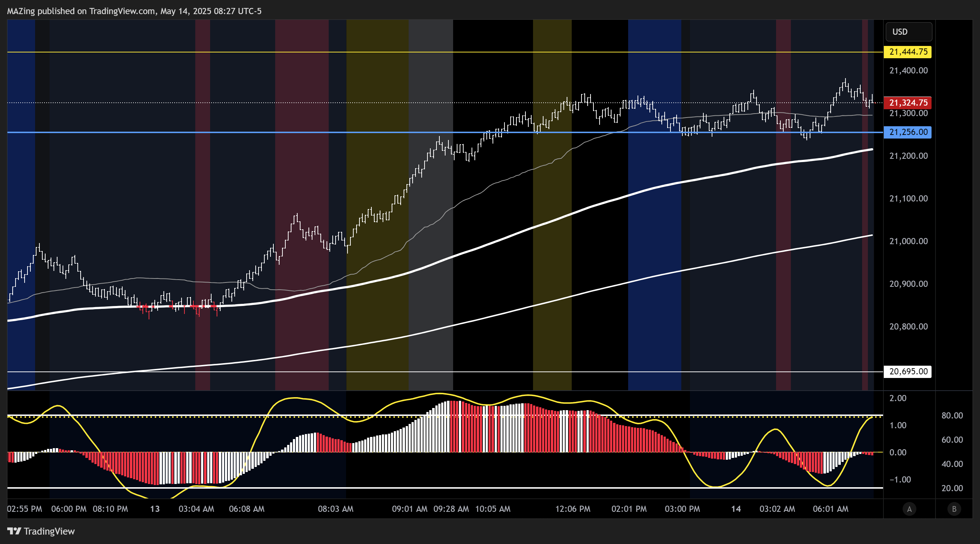Click the 08:03 AM time label

(x=336, y=509)
